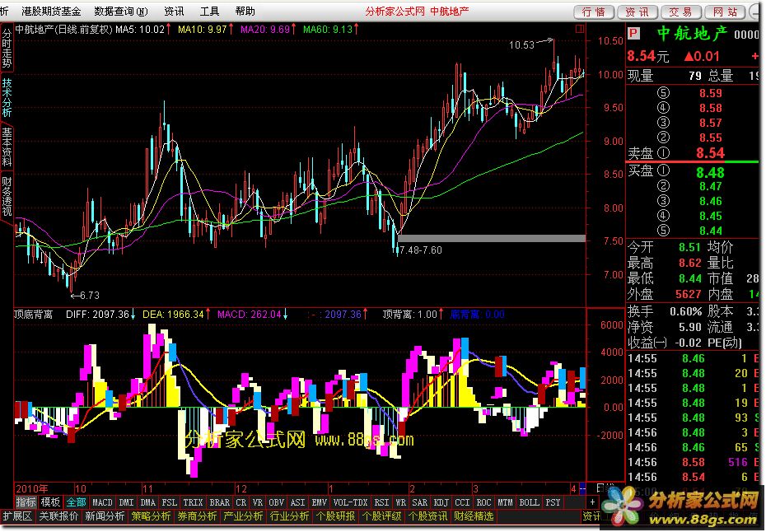Open the 扩展区 tab
The height and width of the screenshot is (532, 766).
click(17, 516)
